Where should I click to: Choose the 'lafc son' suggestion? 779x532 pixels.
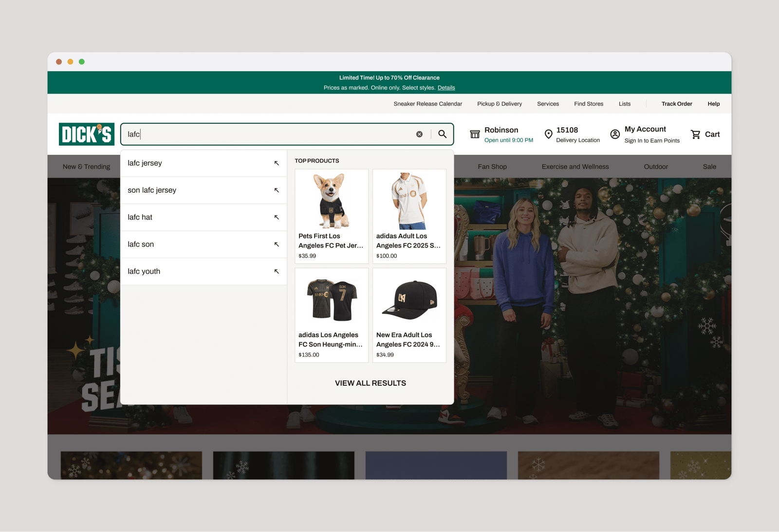click(141, 244)
